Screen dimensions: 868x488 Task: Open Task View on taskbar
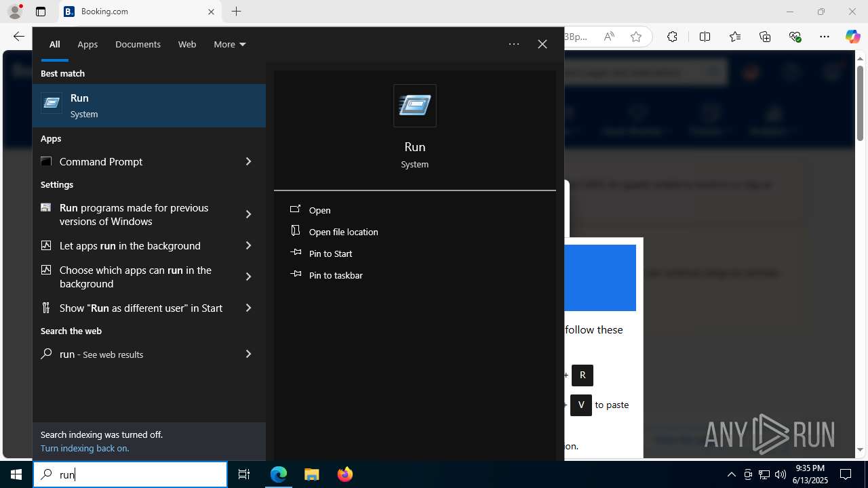(244, 474)
